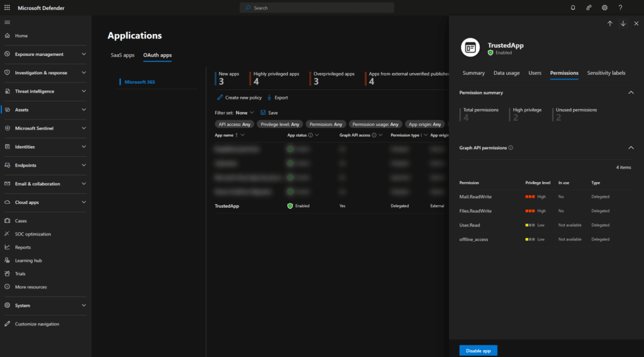Click Permission: Any filter pill
This screenshot has width=644, height=357.
click(x=326, y=124)
